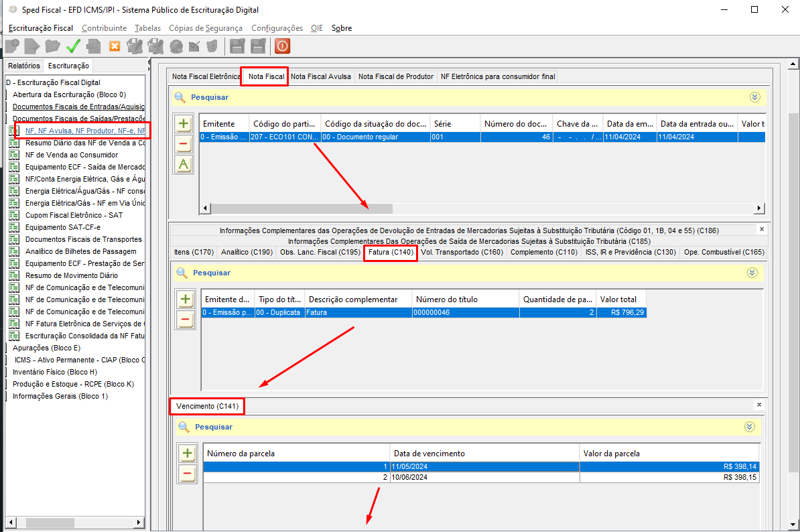The height and width of the screenshot is (532, 800).
Task: Switch to the Relatórios tab
Action: (x=24, y=66)
